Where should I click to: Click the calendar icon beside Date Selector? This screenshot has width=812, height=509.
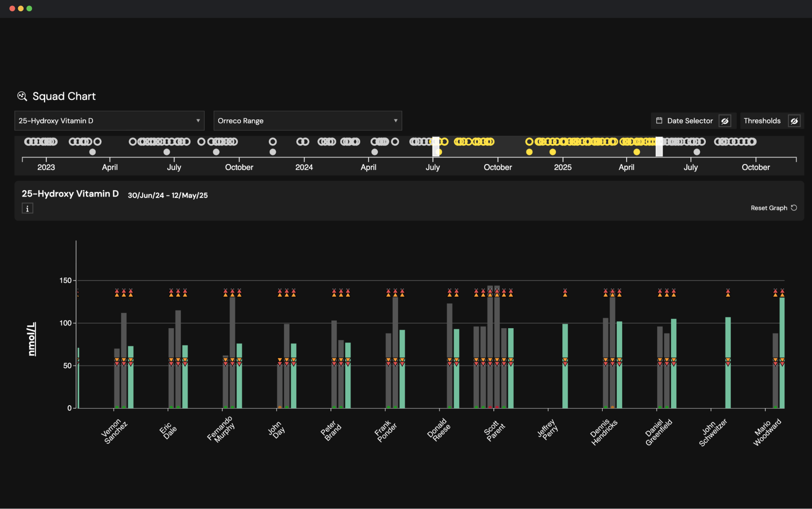[x=659, y=120]
